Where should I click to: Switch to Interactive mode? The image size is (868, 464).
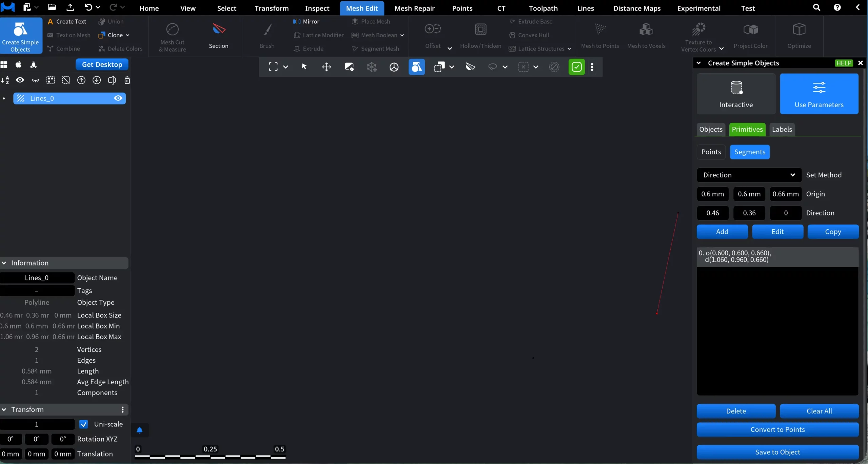click(736, 94)
